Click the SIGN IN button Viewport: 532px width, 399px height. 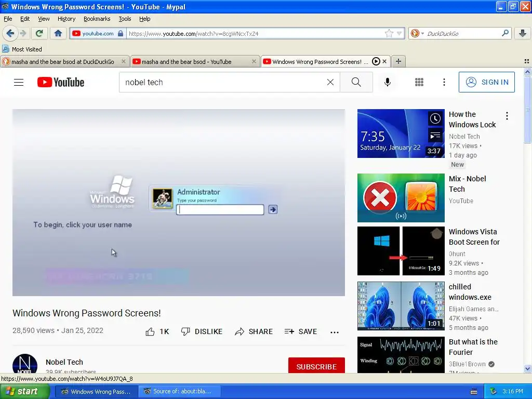click(x=486, y=82)
